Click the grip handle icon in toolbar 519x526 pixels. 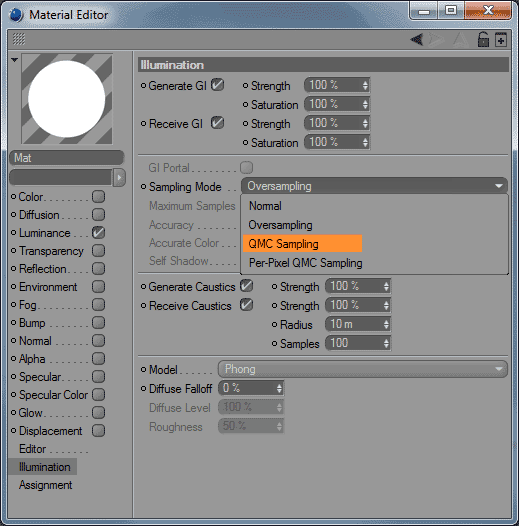[19, 39]
